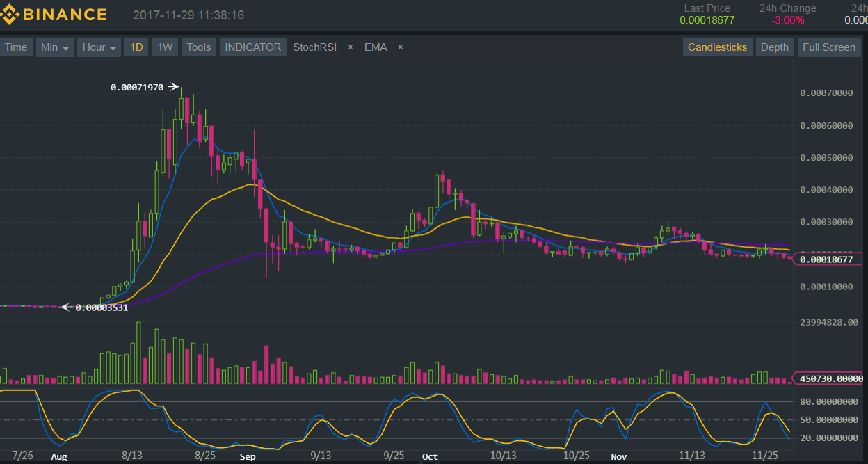868x464 pixels.
Task: Click the 11/25 date on time axis
Action: tap(765, 456)
